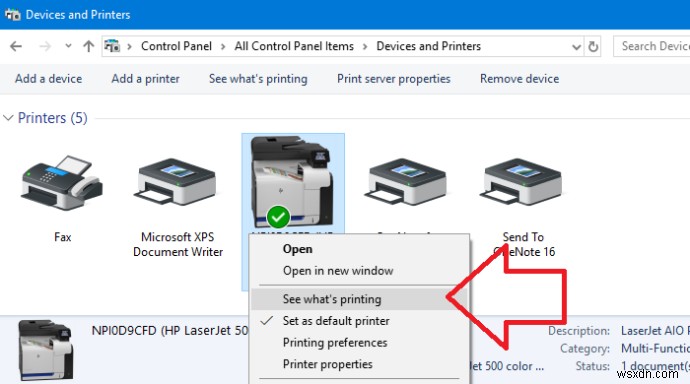Click the address bar Devices icon
The height and width of the screenshot is (384, 690).
(112, 46)
